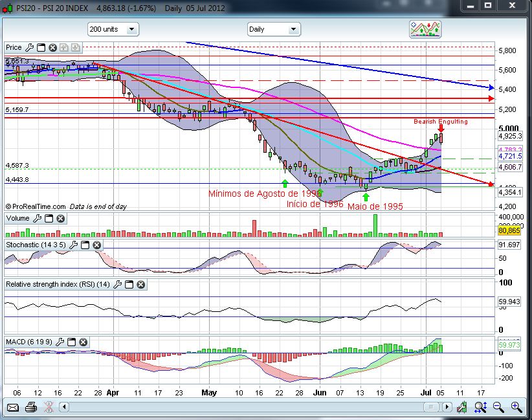Viewport: 532px width, 420px height.
Task: Maximize the PSI20 chart window
Action: pyautogui.click(x=488, y=5)
